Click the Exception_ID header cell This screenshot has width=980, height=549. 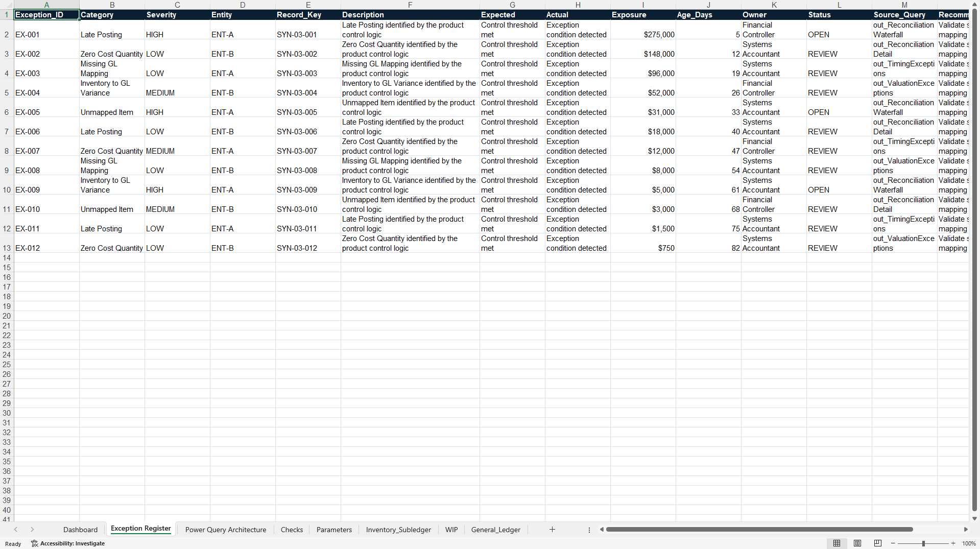(46, 15)
